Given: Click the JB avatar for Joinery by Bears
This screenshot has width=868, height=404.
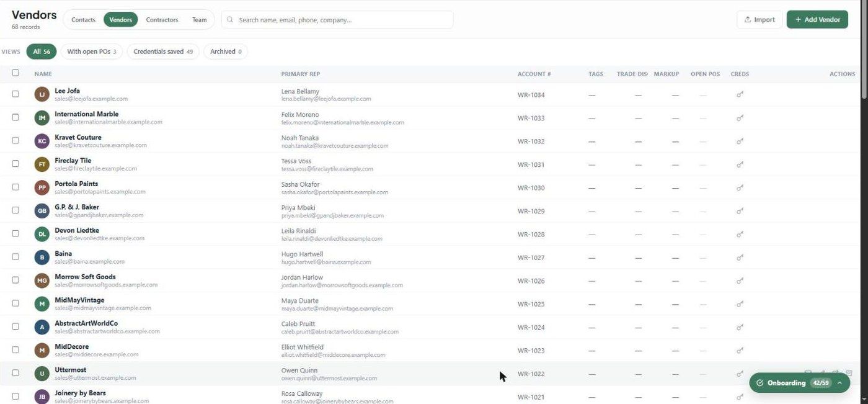Looking at the screenshot, I should pos(42,397).
